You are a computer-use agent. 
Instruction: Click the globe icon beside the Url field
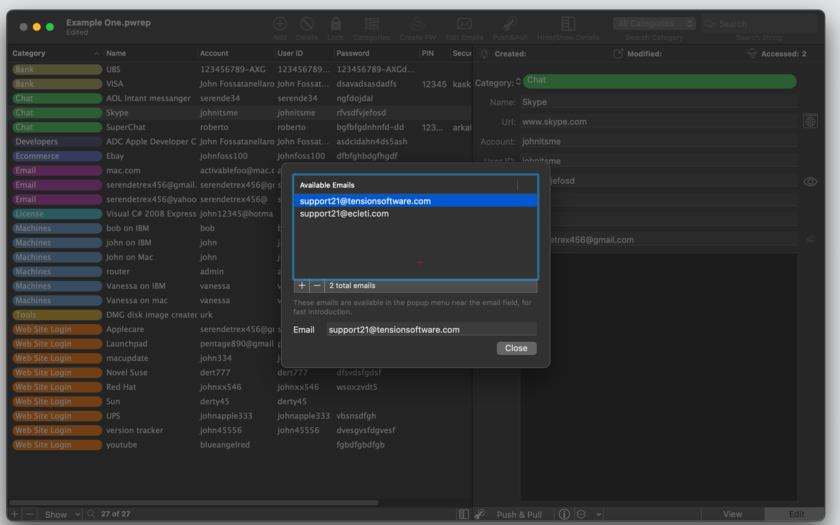(810, 122)
